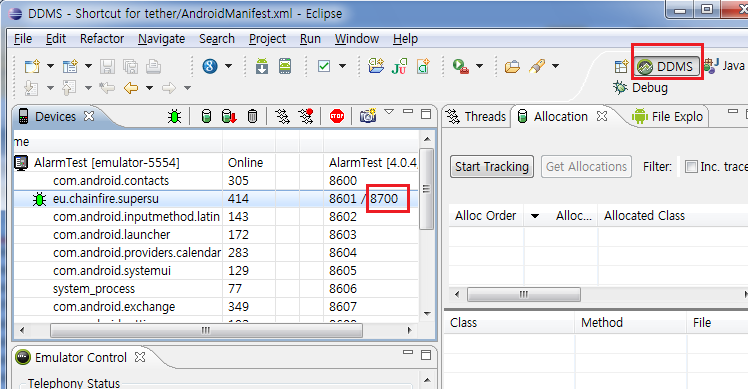Click the red Stop Process icon

coord(337,116)
